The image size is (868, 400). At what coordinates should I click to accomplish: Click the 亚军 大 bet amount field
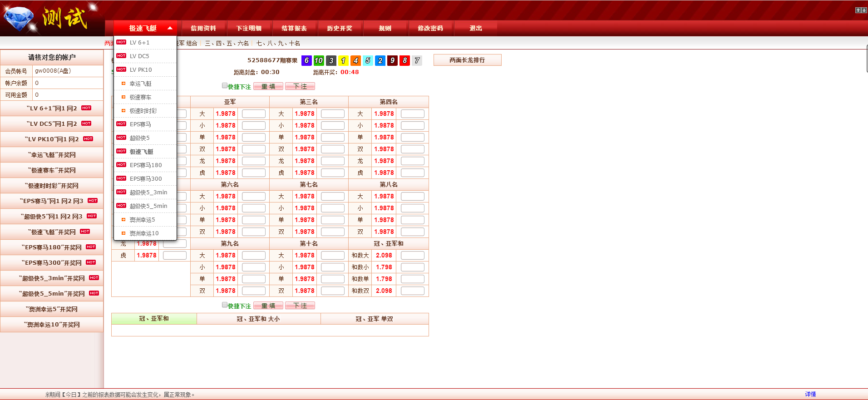(x=254, y=114)
